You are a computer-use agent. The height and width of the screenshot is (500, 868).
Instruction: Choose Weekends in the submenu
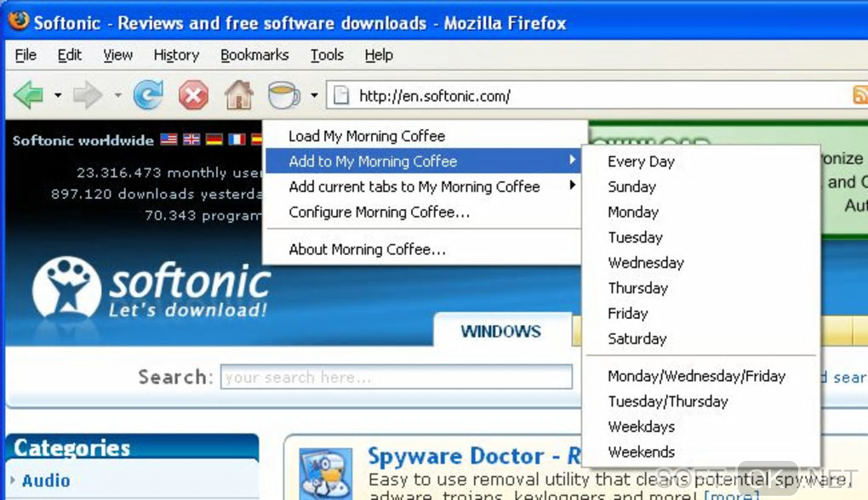tap(701, 452)
